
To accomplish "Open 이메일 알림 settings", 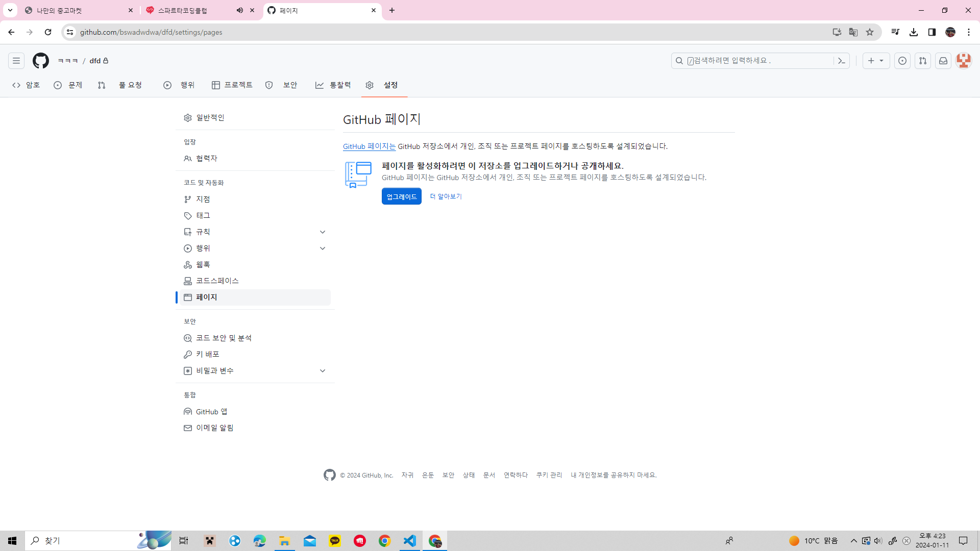I will click(x=255, y=428).
